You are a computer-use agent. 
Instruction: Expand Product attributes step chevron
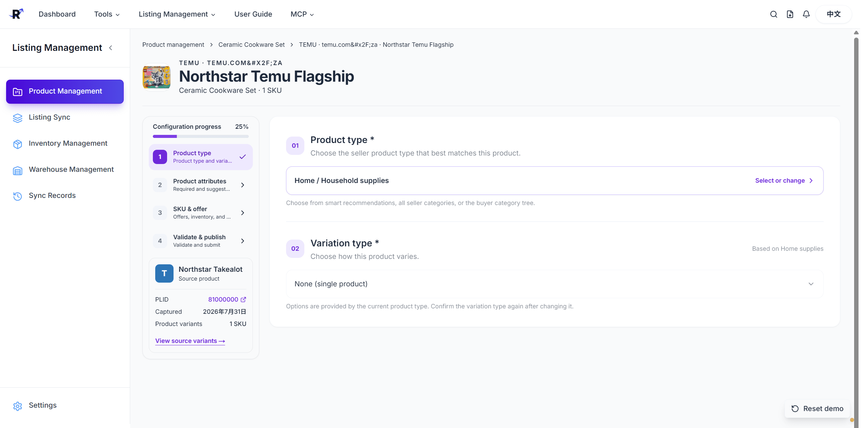tap(243, 185)
